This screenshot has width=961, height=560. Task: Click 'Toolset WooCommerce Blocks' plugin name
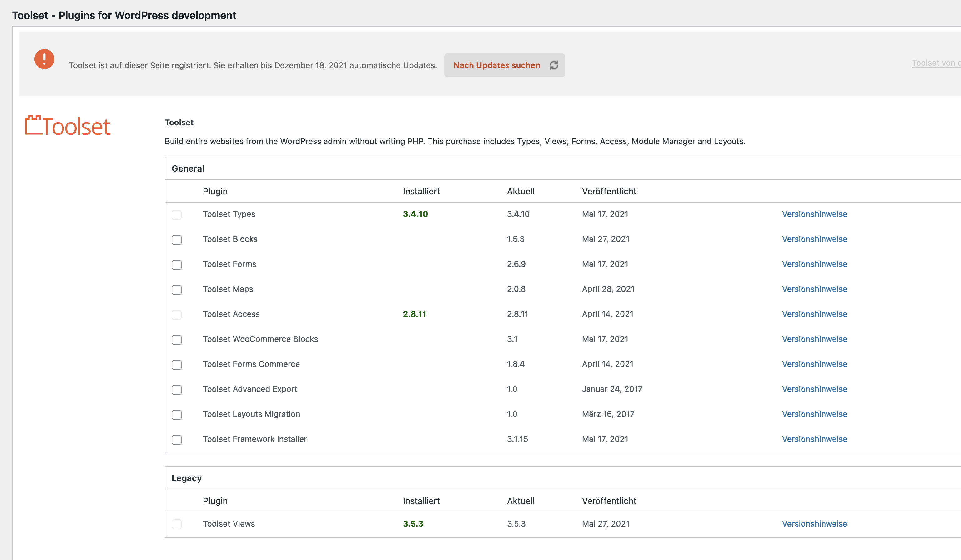click(260, 339)
